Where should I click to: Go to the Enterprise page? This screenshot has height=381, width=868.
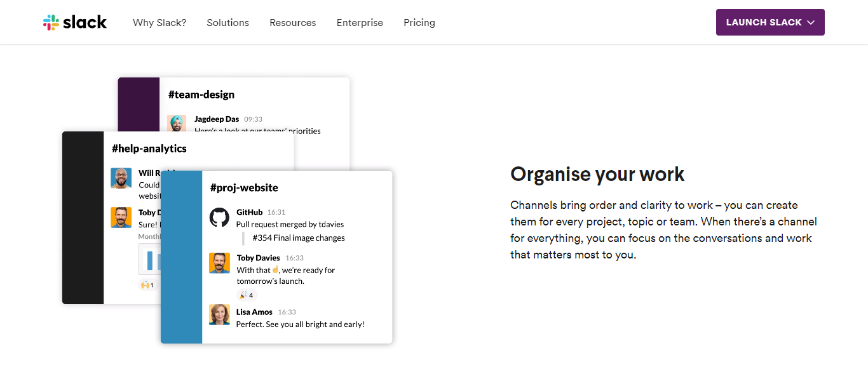pos(360,22)
